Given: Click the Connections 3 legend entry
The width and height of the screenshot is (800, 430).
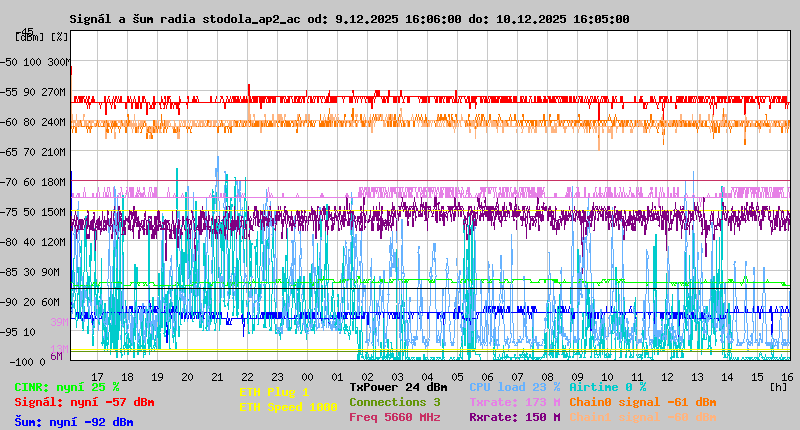Looking at the screenshot, I should click(x=394, y=402).
